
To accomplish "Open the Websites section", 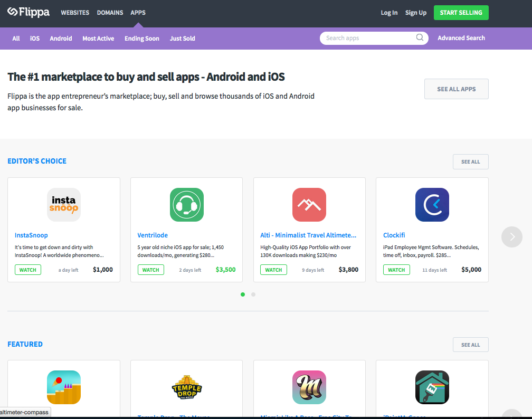I will 75,13.
